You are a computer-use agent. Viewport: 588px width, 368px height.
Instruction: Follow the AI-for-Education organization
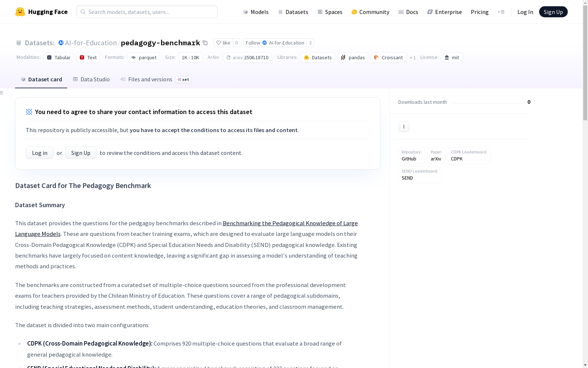pyautogui.click(x=275, y=43)
